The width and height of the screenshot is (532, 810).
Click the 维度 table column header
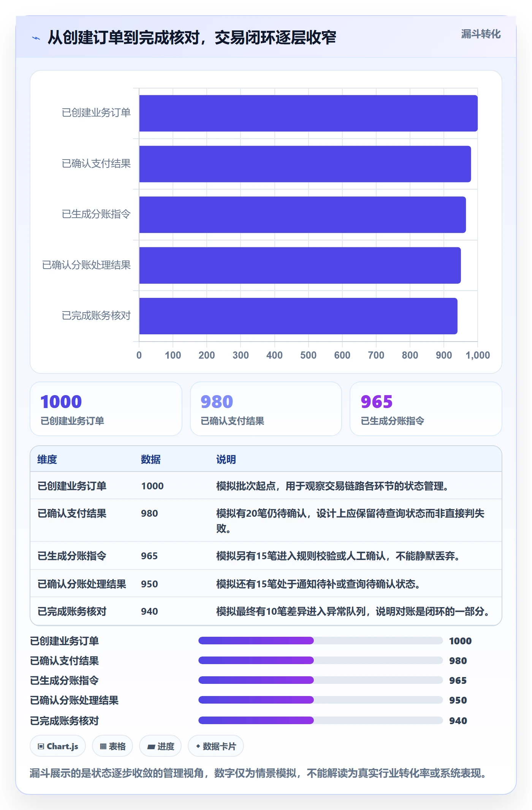47,459
